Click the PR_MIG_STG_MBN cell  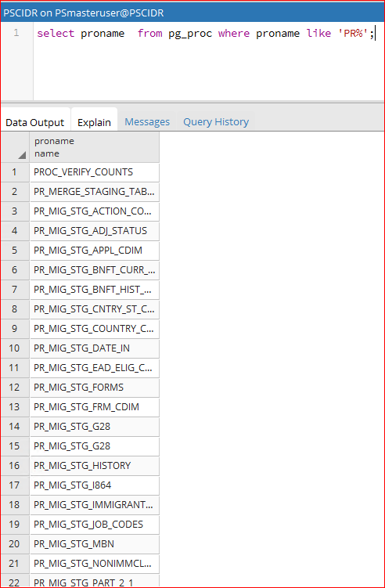(x=95, y=543)
